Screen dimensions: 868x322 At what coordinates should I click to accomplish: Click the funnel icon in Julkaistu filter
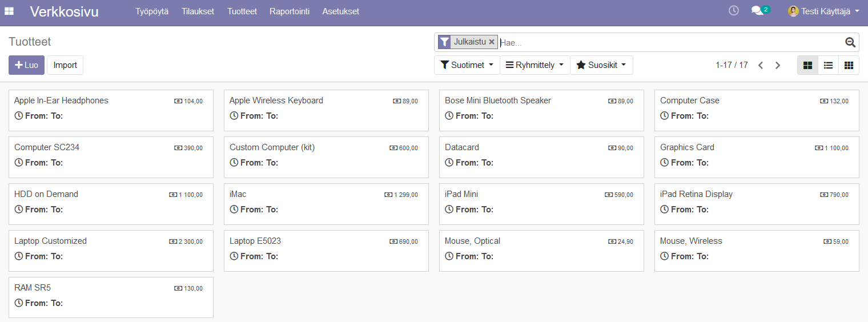click(x=444, y=42)
